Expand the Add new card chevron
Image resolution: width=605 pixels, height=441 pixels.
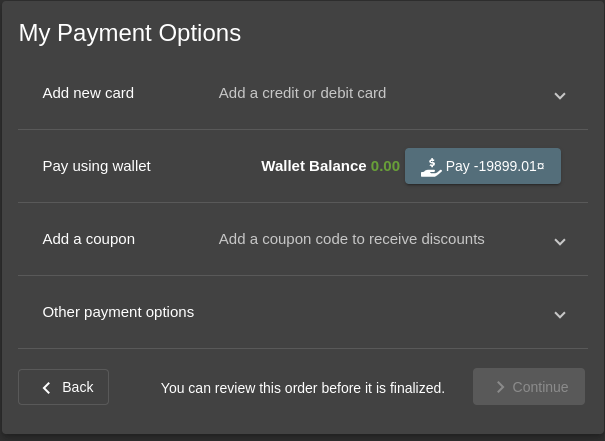559,95
